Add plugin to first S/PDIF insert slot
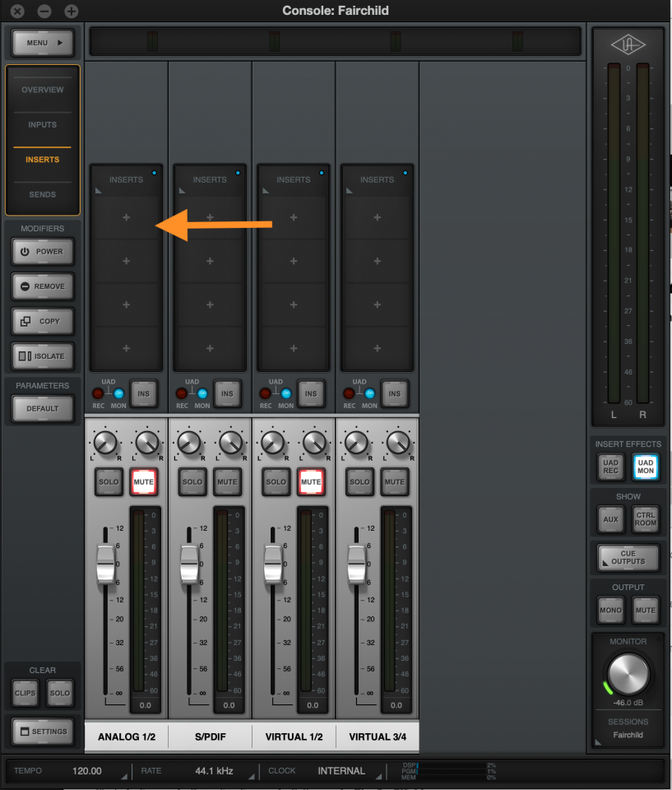Screen dimensions: 672x790 pyautogui.click(x=210, y=217)
